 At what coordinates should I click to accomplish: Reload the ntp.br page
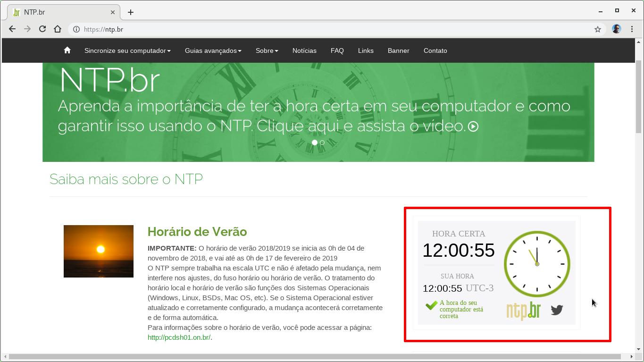pyautogui.click(x=42, y=29)
